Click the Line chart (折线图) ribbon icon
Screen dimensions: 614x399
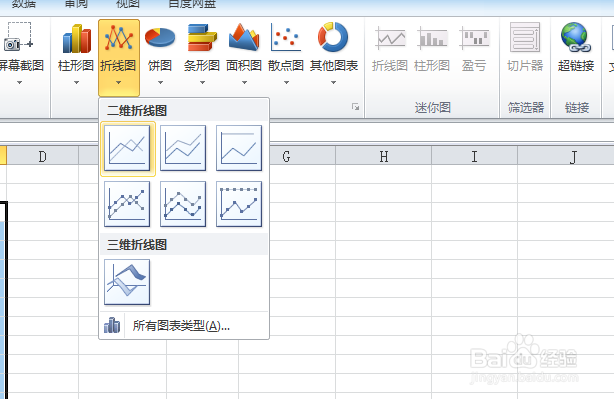119,38
